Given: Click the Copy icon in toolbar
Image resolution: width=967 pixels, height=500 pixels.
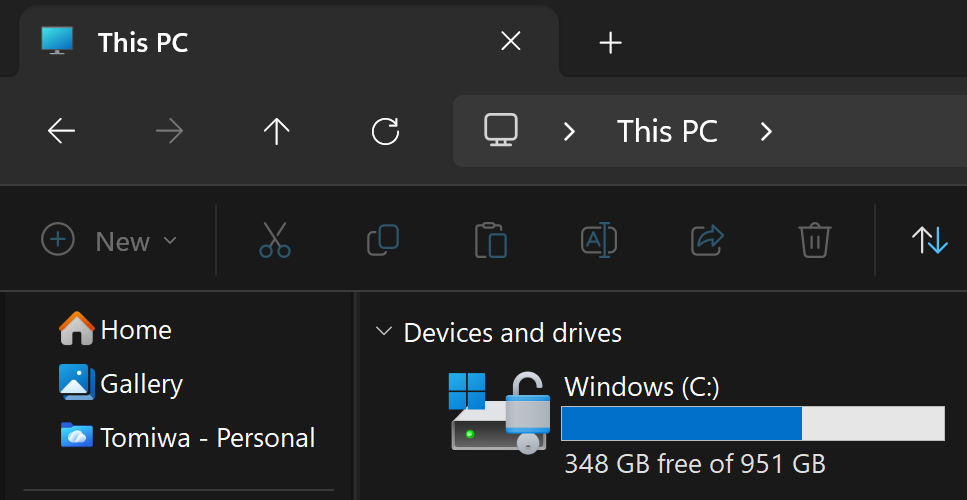Looking at the screenshot, I should pyautogui.click(x=383, y=240).
